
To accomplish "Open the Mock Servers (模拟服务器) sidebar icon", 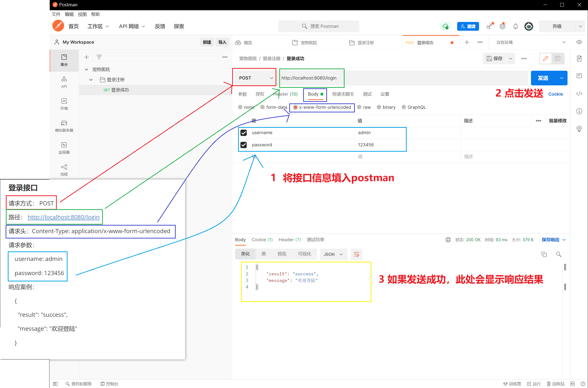I will click(x=64, y=125).
